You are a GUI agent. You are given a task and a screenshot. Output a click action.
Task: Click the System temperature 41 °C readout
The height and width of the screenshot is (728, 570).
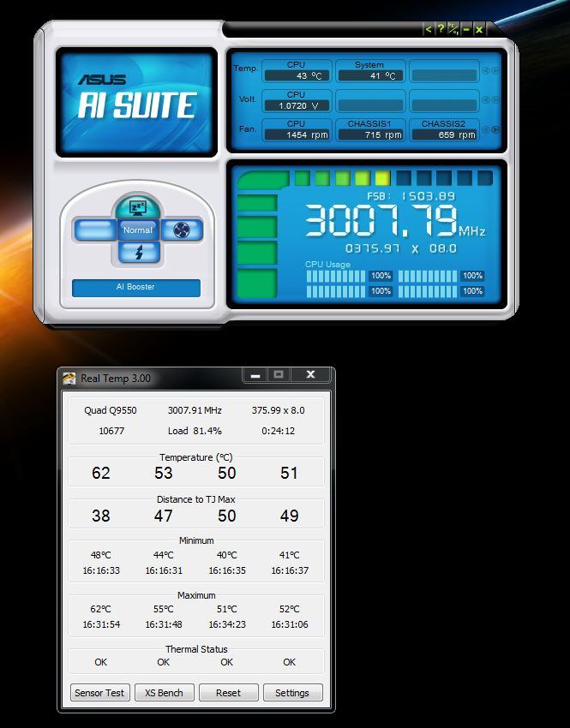[370, 75]
